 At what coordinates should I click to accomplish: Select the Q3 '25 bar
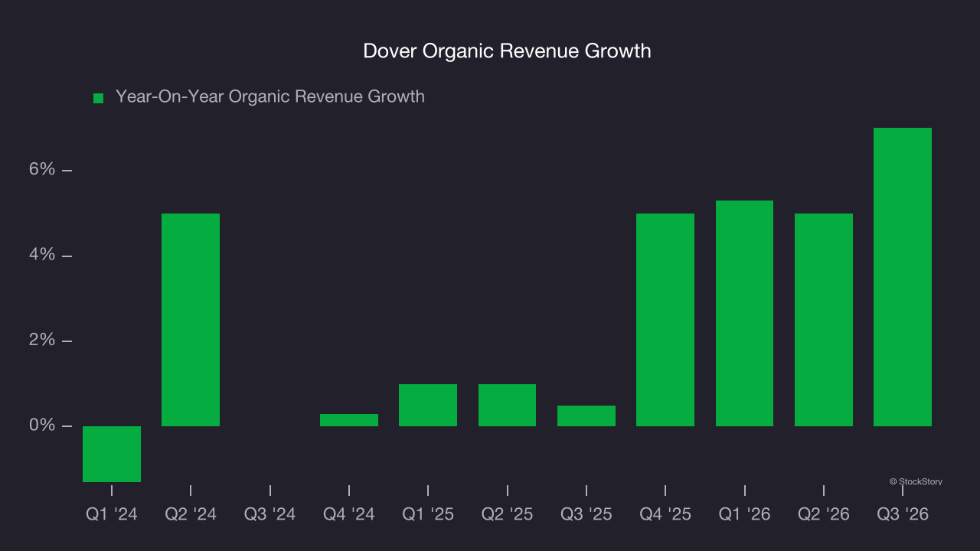coord(586,416)
